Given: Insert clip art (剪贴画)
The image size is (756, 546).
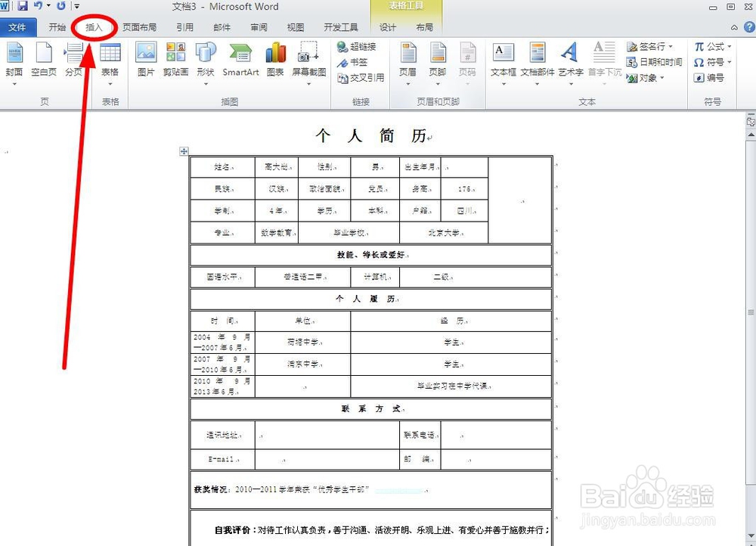Looking at the screenshot, I should pyautogui.click(x=175, y=60).
